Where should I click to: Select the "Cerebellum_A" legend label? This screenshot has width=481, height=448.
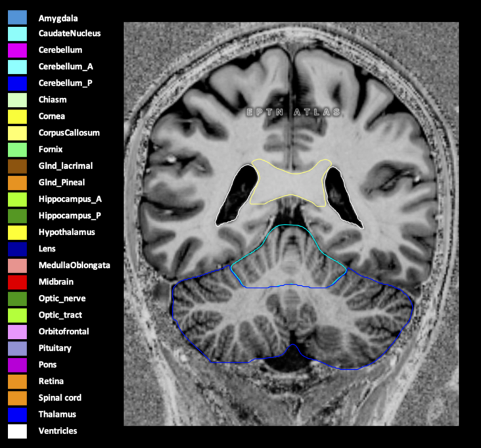[x=66, y=66]
